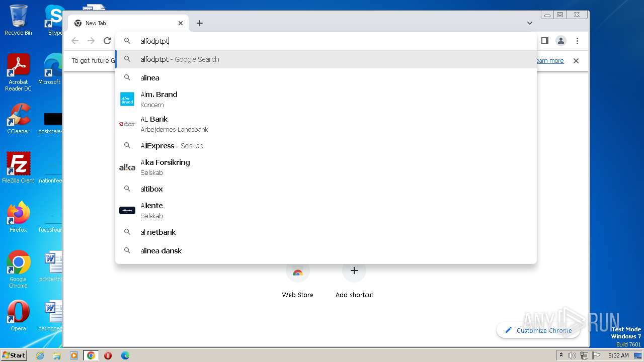This screenshot has height=362, width=644.
Task: Click the Alm. Brand logo icon
Action: 127,99
